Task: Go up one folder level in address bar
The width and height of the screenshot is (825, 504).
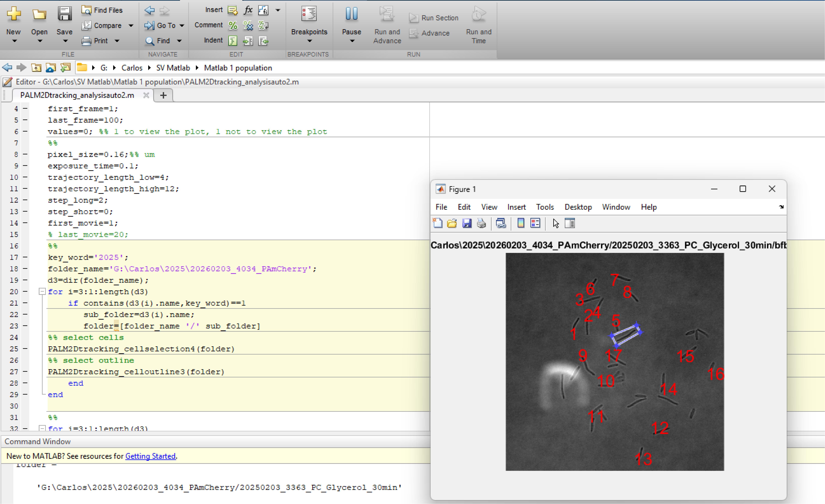Action: click(36, 68)
